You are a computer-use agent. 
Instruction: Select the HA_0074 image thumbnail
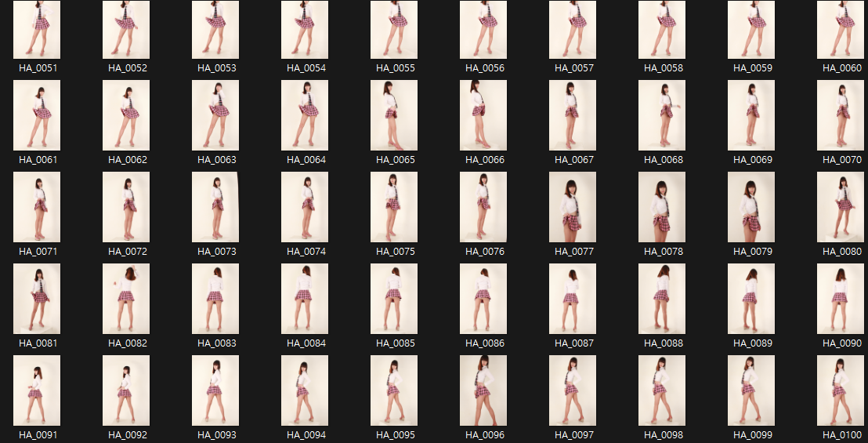pyautogui.click(x=305, y=207)
